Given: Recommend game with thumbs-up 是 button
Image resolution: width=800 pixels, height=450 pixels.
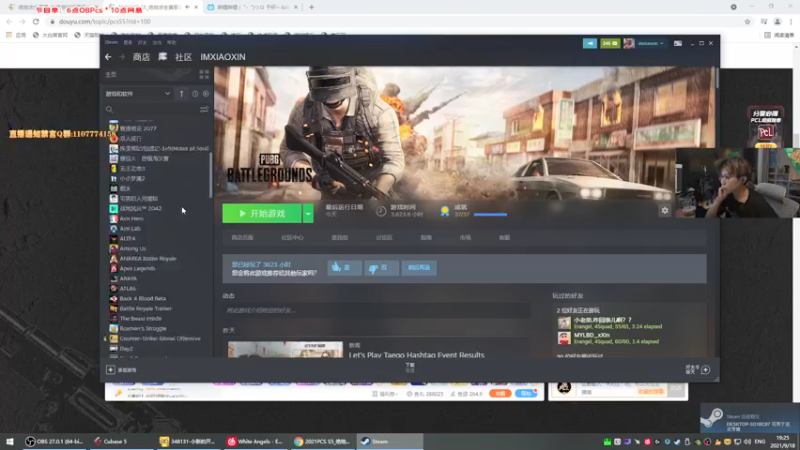Looking at the screenshot, I should (x=344, y=267).
